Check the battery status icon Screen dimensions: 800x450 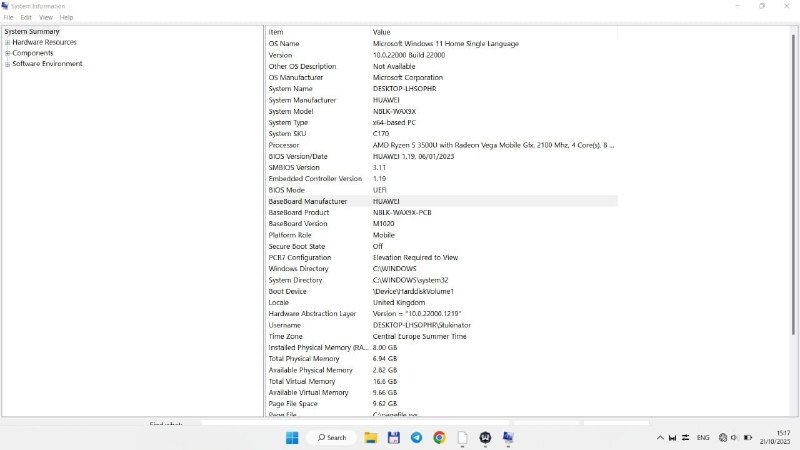pyautogui.click(x=748, y=438)
